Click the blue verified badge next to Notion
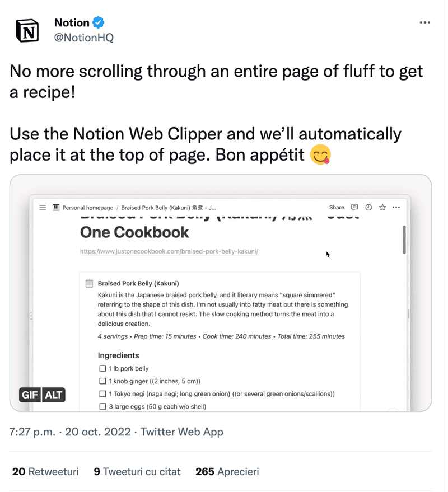This screenshot has width=448, height=492. pyautogui.click(x=98, y=22)
